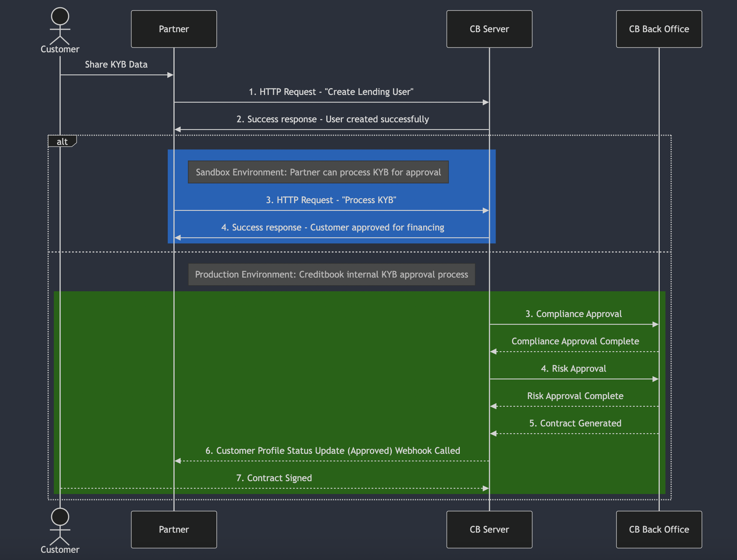The image size is (737, 560).
Task: Select the bottom CB Back Office box
Action: 659,529
